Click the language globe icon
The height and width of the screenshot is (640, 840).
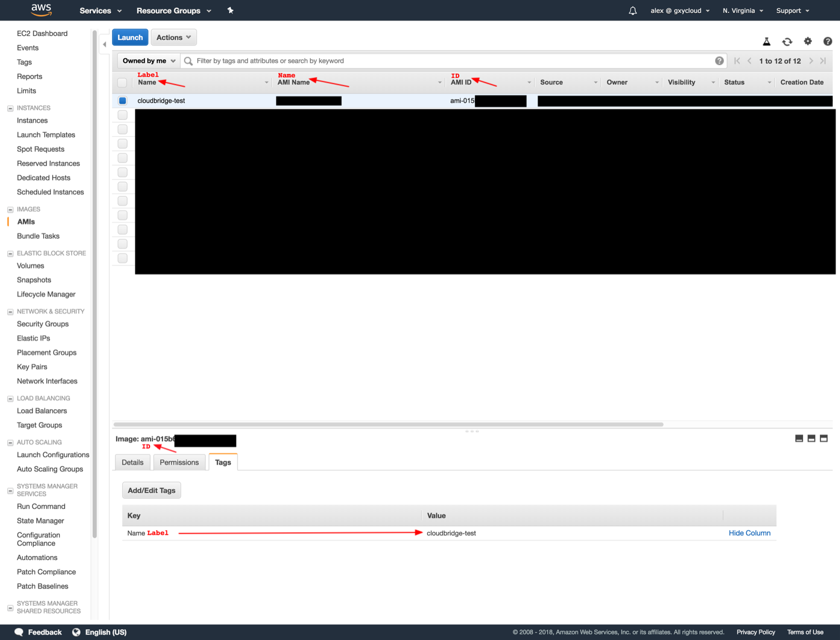76,632
